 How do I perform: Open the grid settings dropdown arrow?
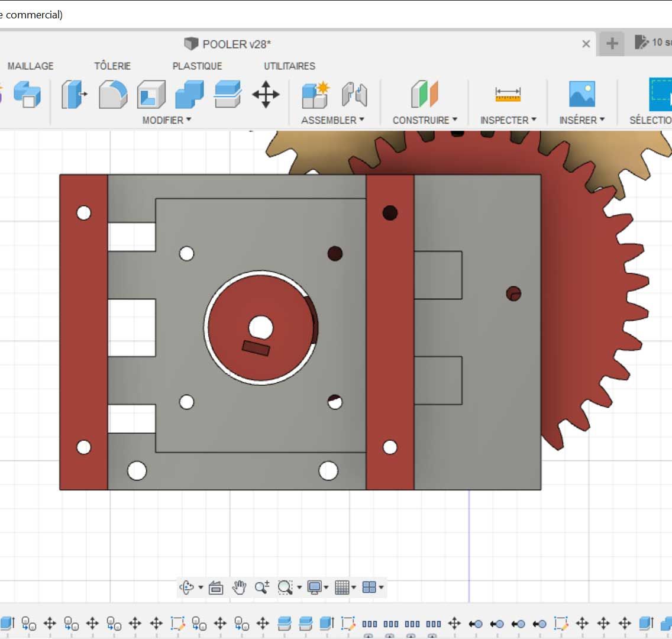(354, 588)
